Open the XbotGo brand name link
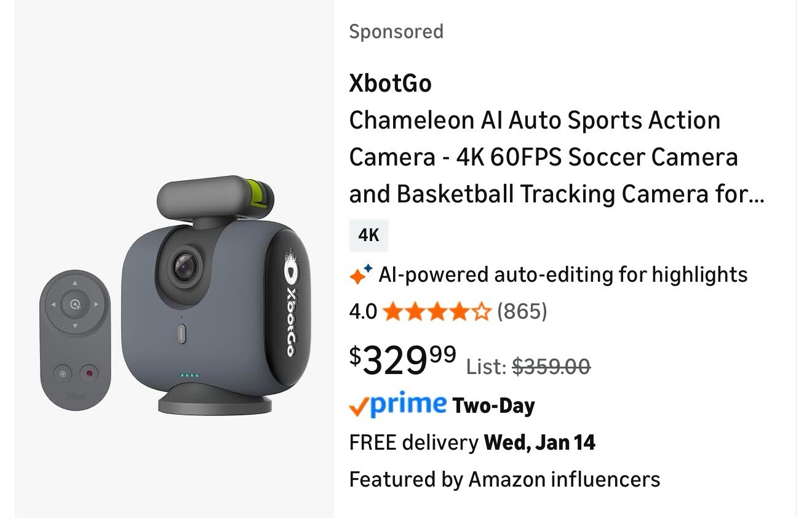Image resolution: width=812 pixels, height=518 pixels. point(390,83)
